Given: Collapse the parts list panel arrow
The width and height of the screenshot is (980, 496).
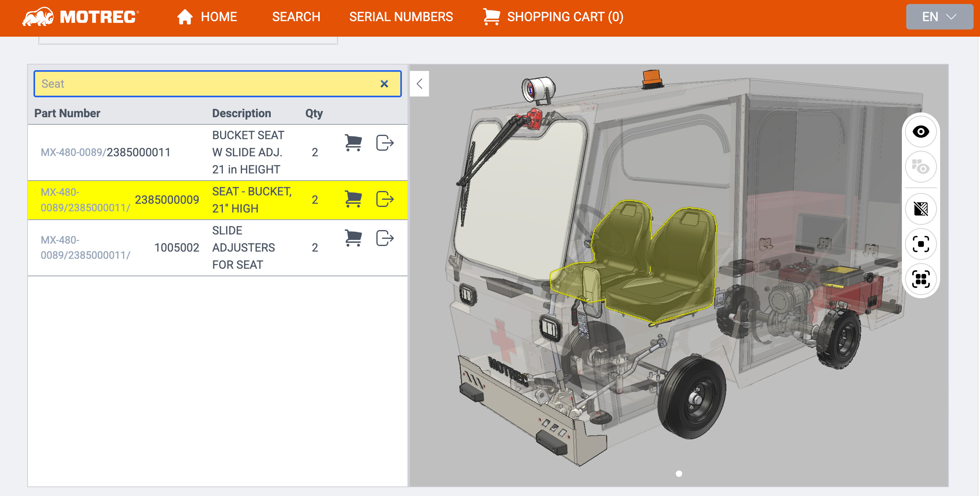Looking at the screenshot, I should (419, 84).
